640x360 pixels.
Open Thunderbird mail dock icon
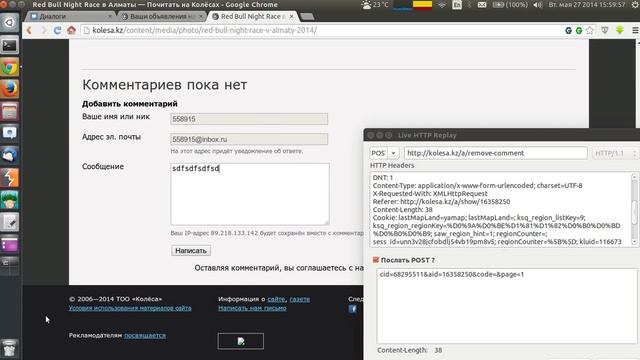9,155
